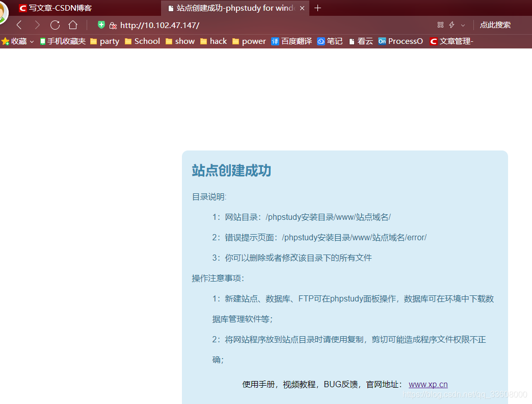Open the 手机收藏夹 bookmark
Image resolution: width=532 pixels, height=404 pixels.
(x=63, y=41)
